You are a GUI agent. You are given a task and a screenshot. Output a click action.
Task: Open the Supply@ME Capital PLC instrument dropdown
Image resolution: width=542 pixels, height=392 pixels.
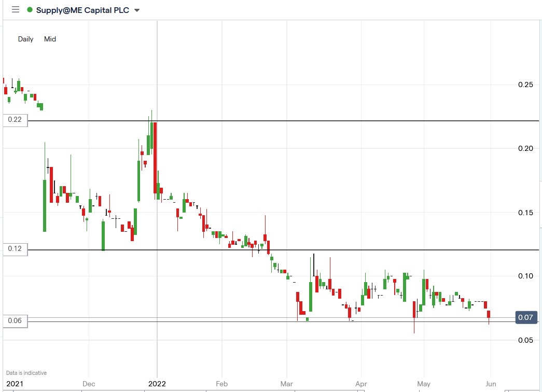83,9
